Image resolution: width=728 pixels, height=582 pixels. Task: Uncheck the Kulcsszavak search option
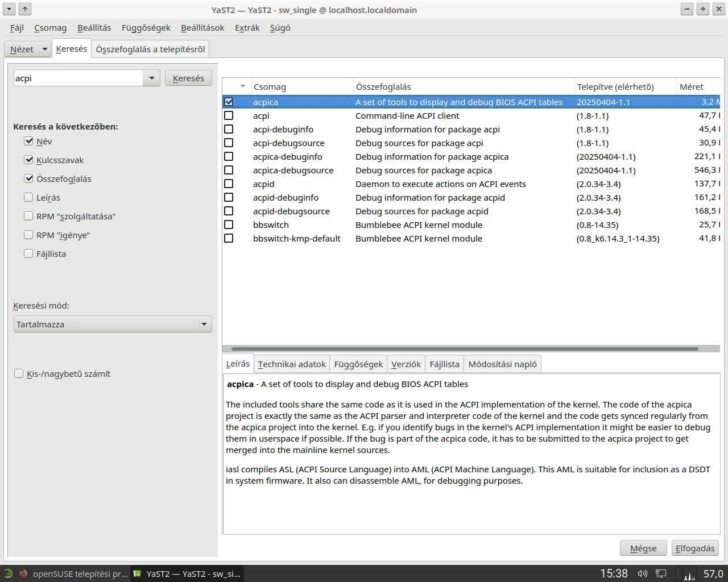coord(28,160)
